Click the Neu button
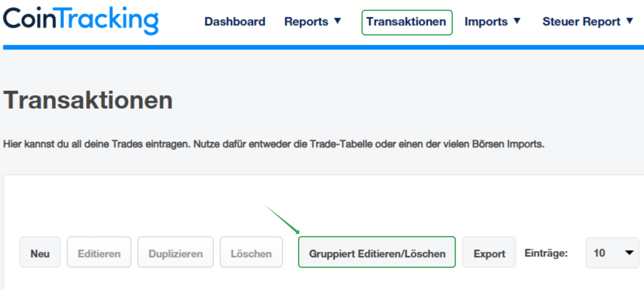 click(40, 252)
